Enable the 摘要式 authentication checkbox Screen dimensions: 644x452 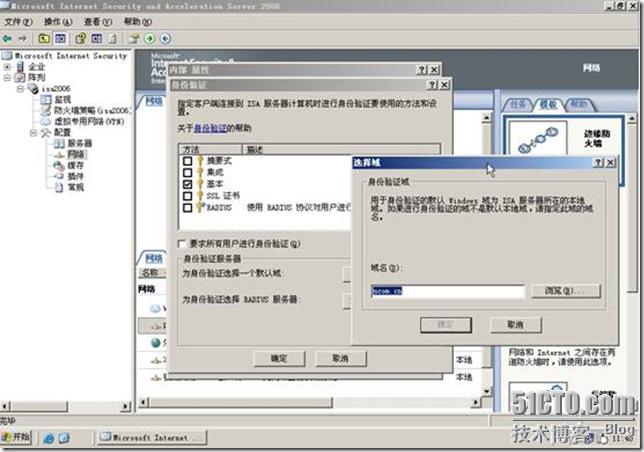[188, 161]
